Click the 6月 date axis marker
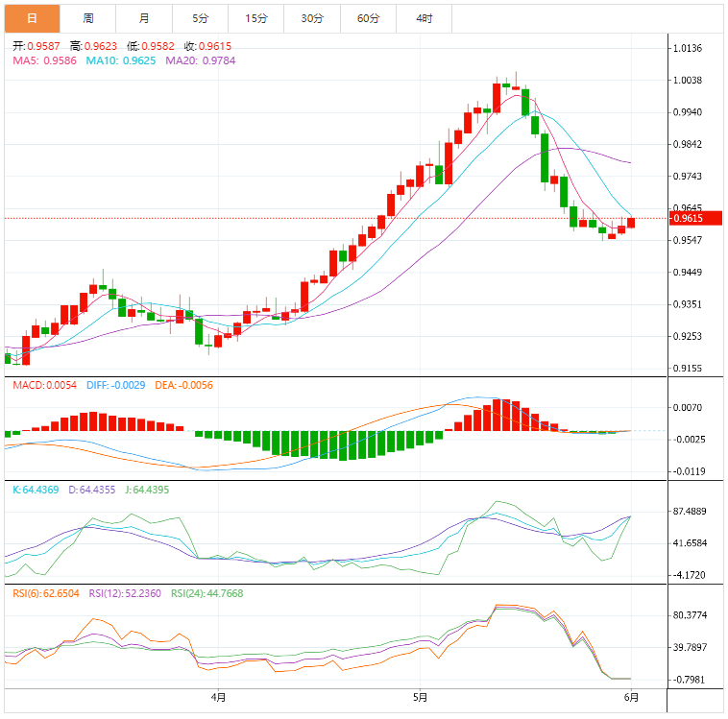728x719 pixels. [x=630, y=697]
